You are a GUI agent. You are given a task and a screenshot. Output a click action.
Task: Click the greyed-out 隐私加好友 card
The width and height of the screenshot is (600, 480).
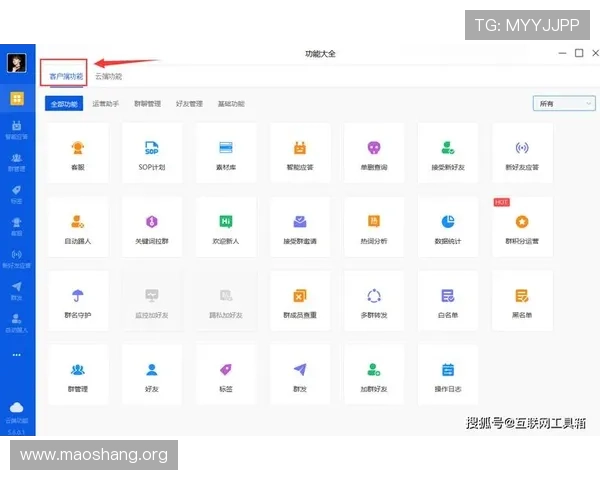(226, 301)
